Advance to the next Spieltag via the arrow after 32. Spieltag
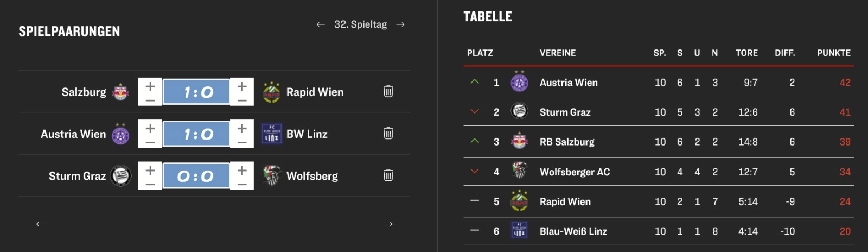 click(x=400, y=24)
